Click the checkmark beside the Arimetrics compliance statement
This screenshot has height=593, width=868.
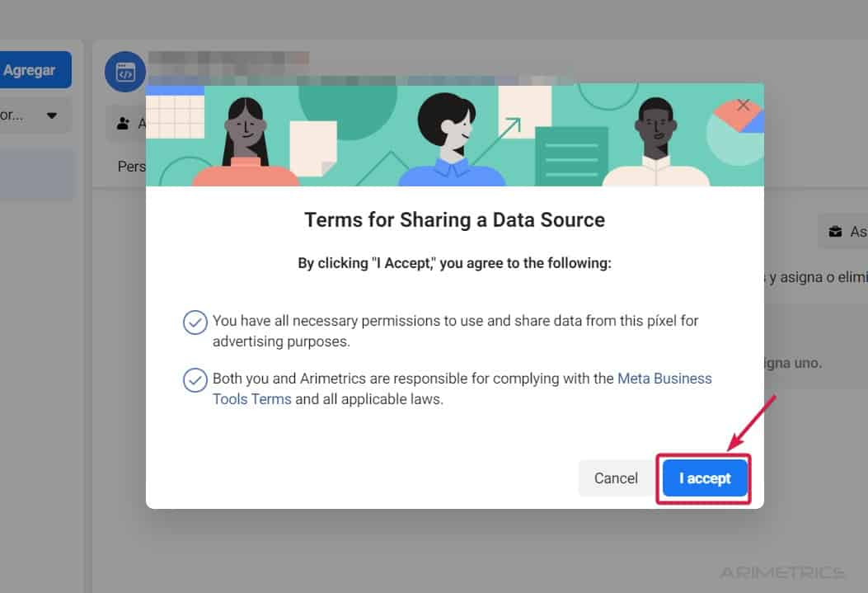pos(195,380)
